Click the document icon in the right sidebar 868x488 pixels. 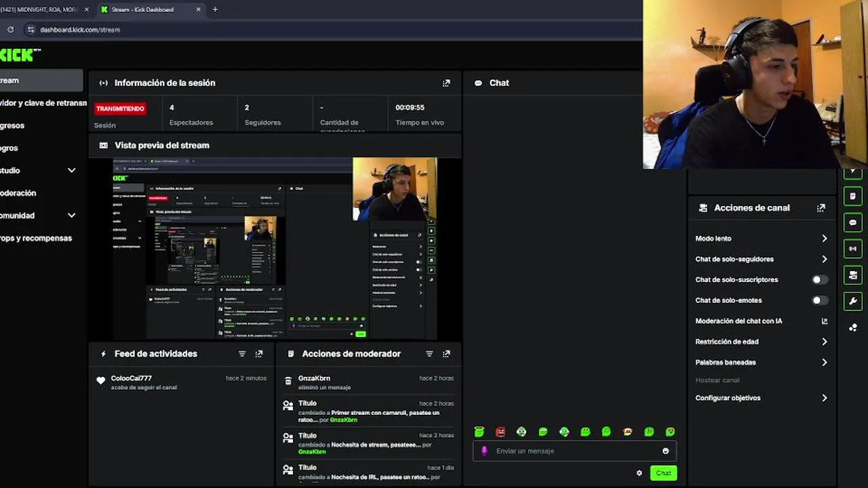pos(852,196)
